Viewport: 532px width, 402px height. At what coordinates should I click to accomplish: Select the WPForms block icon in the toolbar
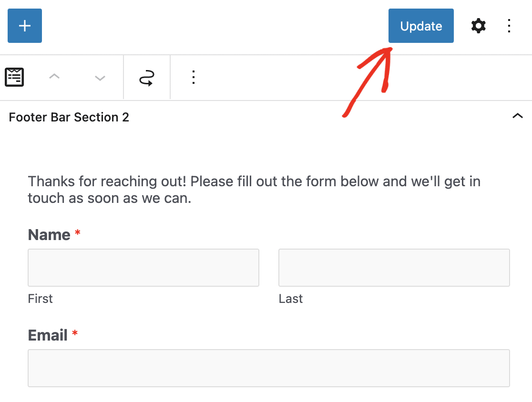coord(14,77)
